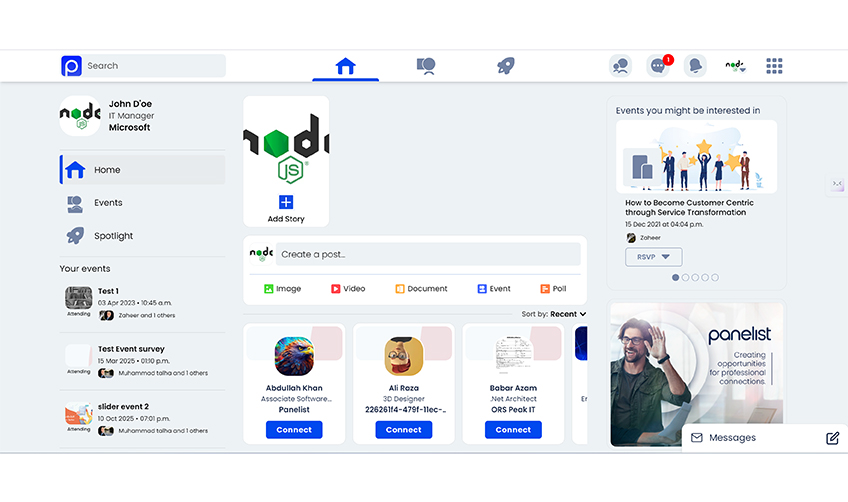Click the Add Story plus icon
This screenshot has width=848, height=502.
point(286,202)
